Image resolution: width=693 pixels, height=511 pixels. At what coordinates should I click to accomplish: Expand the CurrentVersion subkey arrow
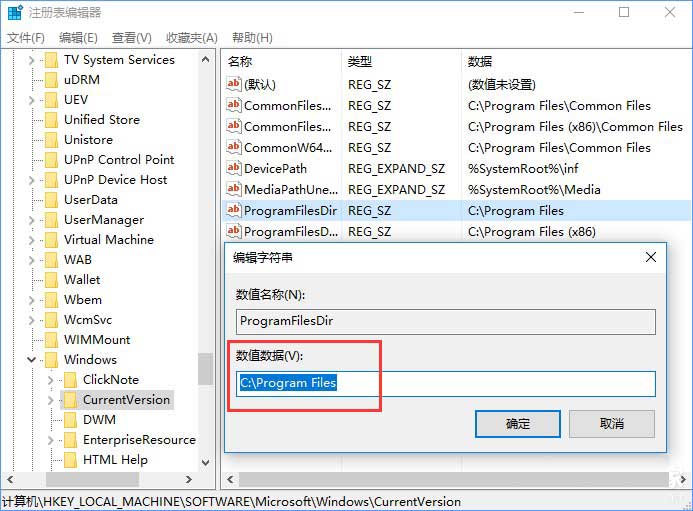[51, 400]
